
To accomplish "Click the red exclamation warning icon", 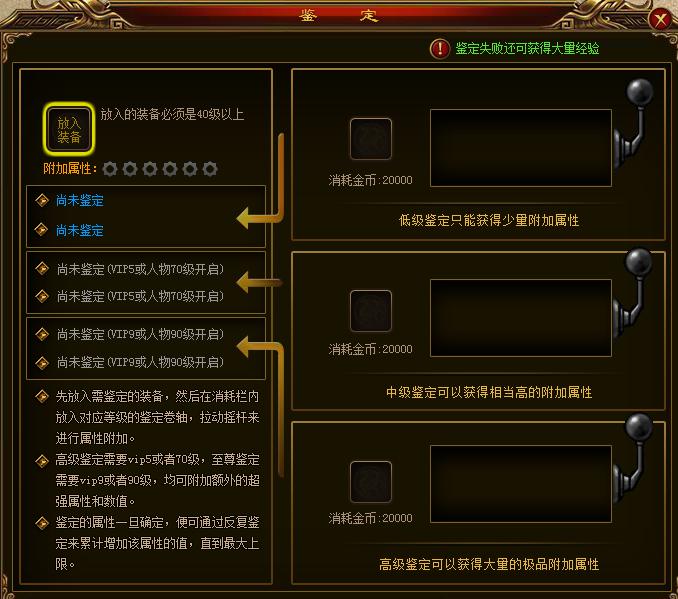I will click(x=440, y=48).
